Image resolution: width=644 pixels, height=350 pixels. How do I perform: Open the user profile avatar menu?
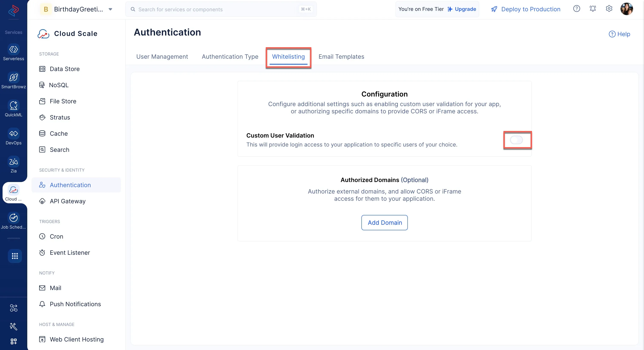coord(627,9)
